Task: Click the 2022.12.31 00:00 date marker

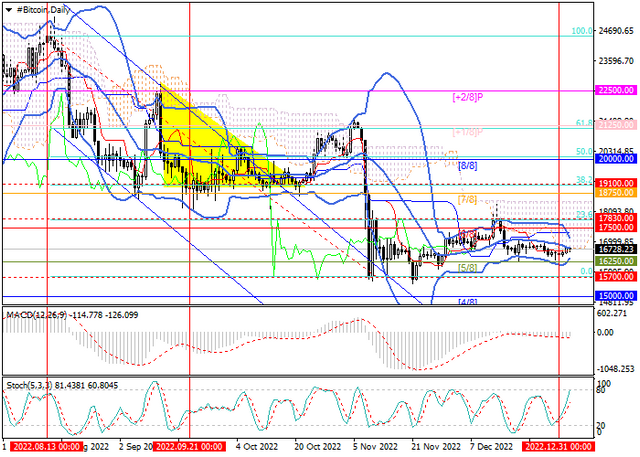Action: (x=558, y=446)
